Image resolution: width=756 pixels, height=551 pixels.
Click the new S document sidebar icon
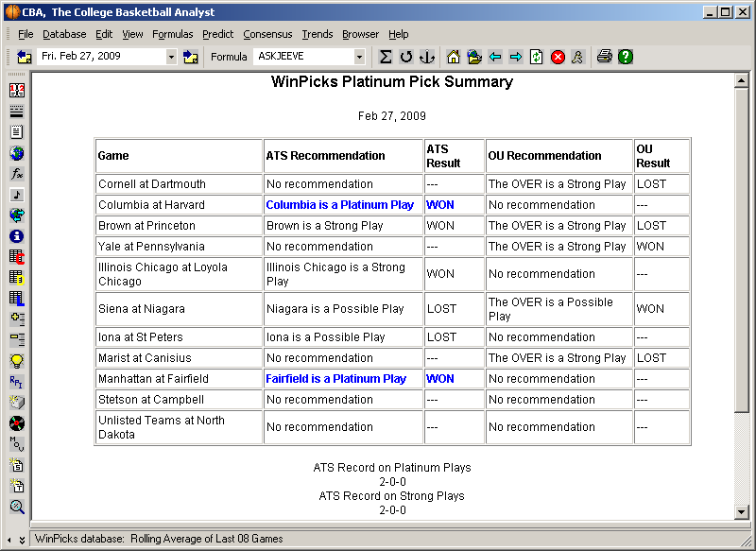17,465
